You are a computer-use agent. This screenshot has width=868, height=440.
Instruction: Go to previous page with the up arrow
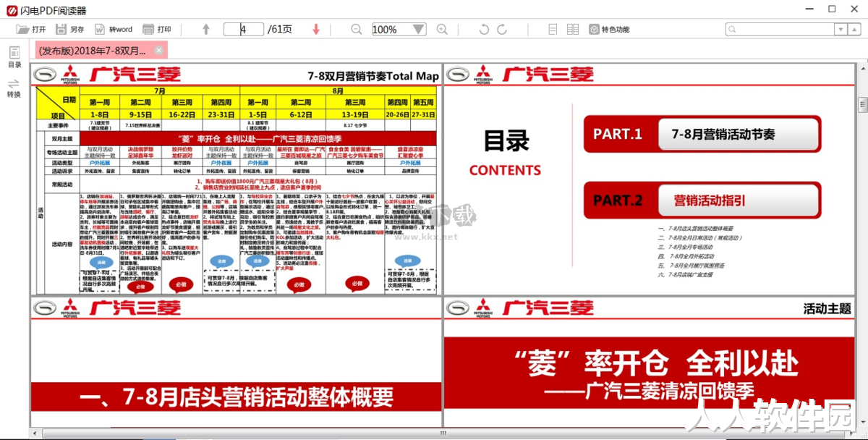(206, 30)
